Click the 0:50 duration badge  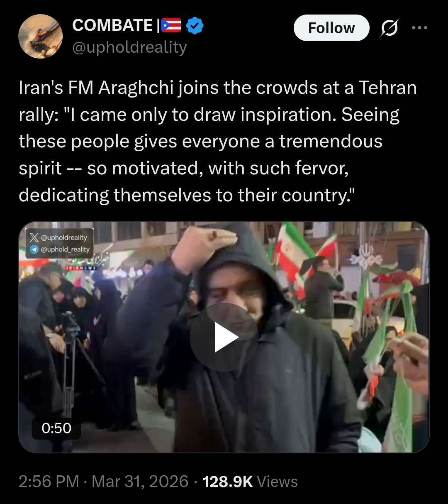[x=56, y=428]
